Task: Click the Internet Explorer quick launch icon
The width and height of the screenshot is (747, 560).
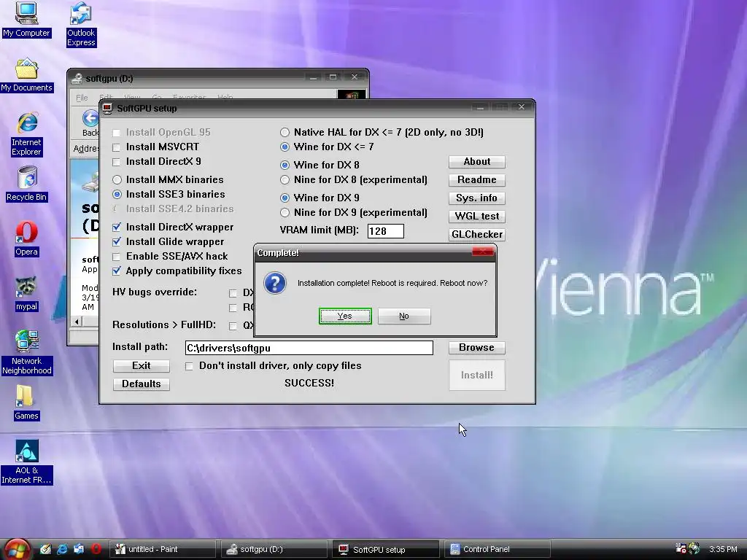Action: pyautogui.click(x=62, y=549)
